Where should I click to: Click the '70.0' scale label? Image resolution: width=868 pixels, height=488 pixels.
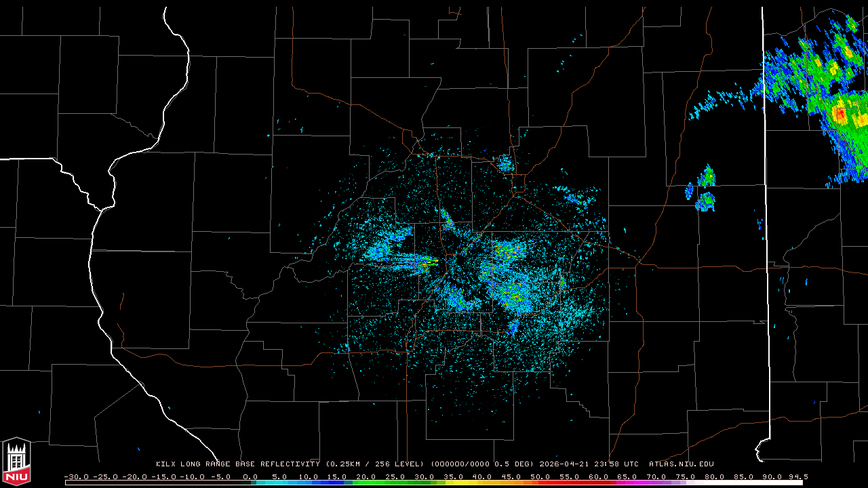pyautogui.click(x=658, y=476)
